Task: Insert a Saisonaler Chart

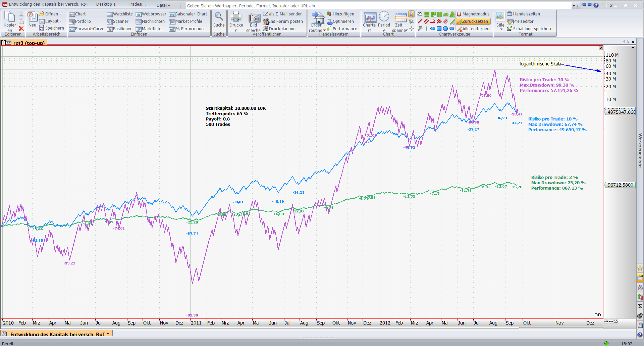Action: coord(188,14)
